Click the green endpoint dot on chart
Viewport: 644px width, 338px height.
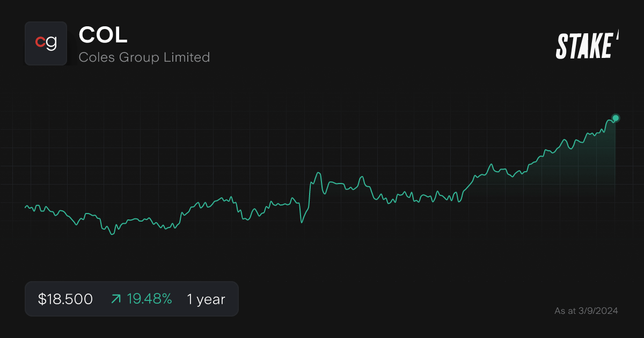click(x=615, y=117)
